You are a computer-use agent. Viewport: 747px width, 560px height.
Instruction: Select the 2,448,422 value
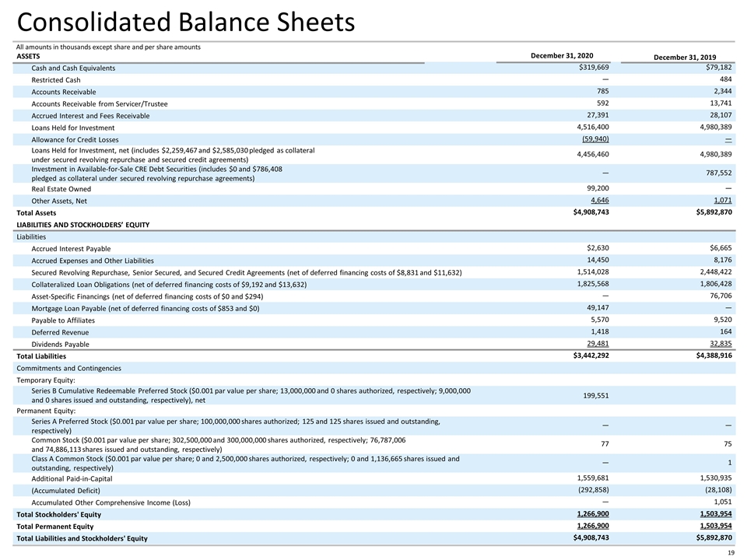(716, 272)
